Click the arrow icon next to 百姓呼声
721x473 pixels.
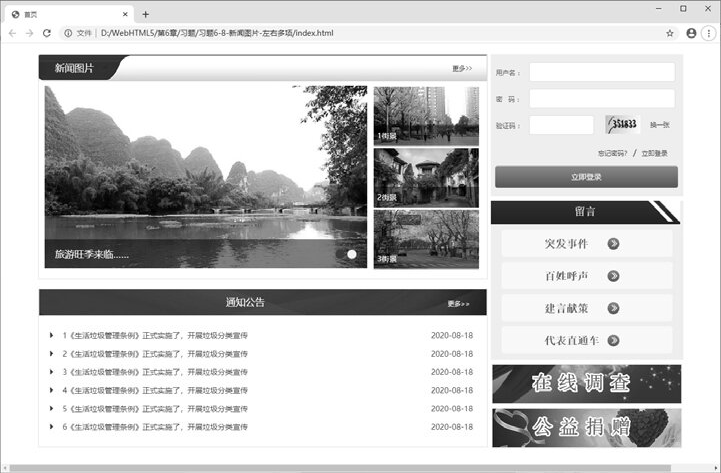tap(613, 276)
